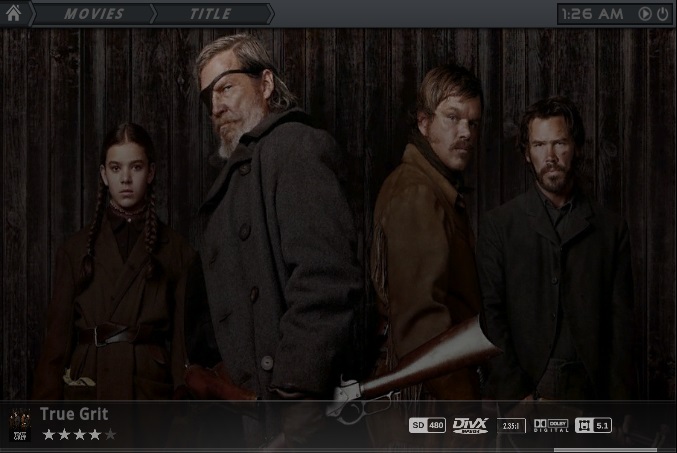Click the four-star rating
Viewport: 677px width, 453px height.
[x=79, y=434]
